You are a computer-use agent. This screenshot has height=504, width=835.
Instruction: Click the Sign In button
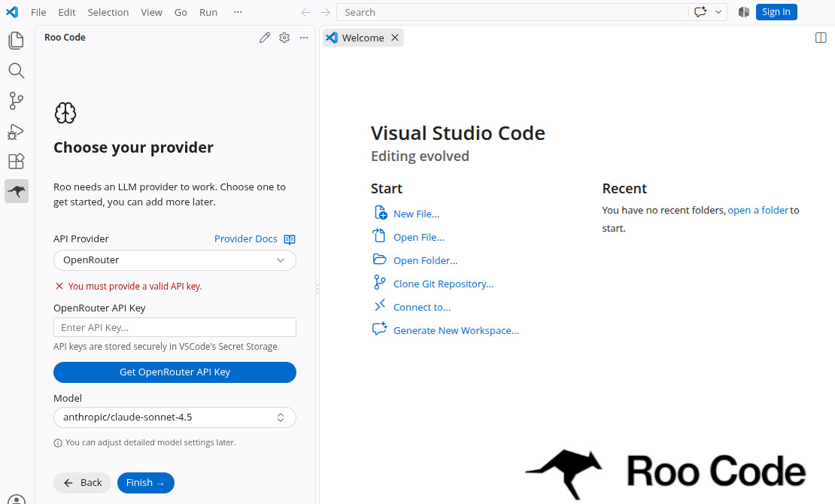point(776,12)
